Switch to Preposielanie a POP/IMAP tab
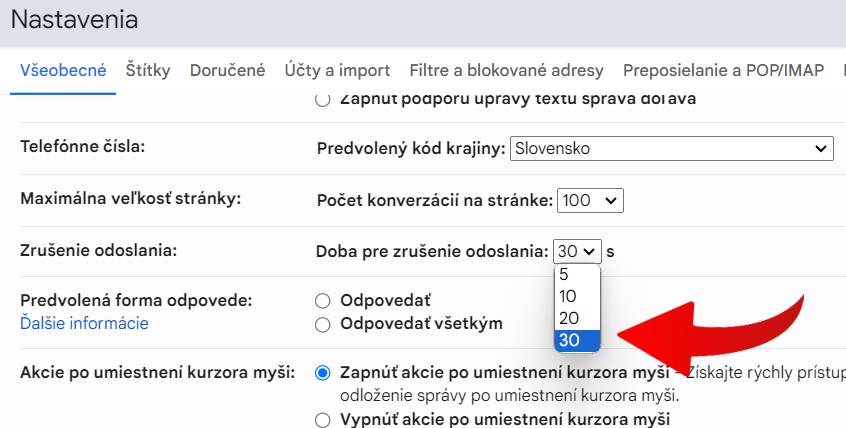The width and height of the screenshot is (846, 428). tap(724, 70)
